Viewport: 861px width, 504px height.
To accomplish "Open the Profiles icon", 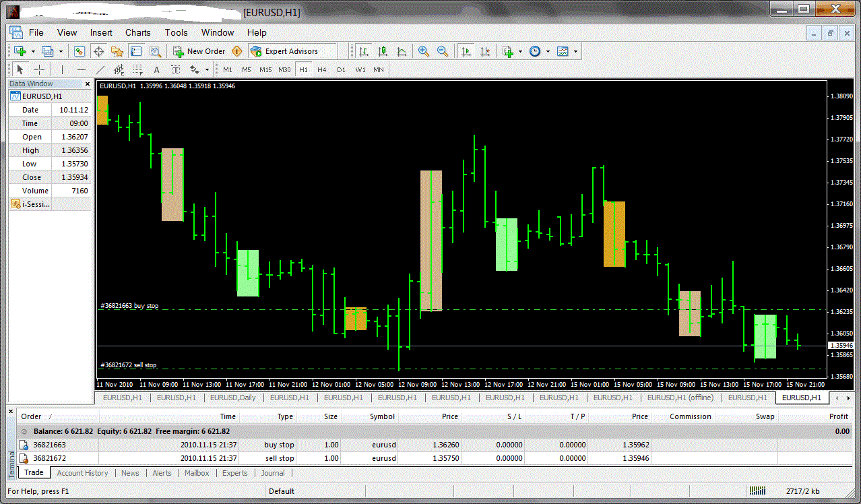I will pos(47,51).
